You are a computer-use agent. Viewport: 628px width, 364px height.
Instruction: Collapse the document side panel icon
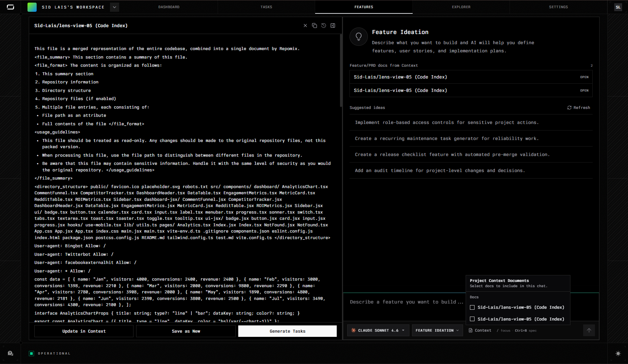(x=332, y=26)
